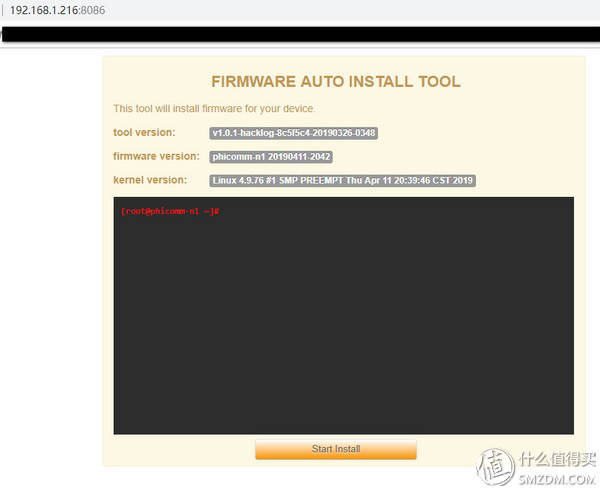Click the 'tool version:' label
Screen dimensions: 600x491
tap(144, 132)
